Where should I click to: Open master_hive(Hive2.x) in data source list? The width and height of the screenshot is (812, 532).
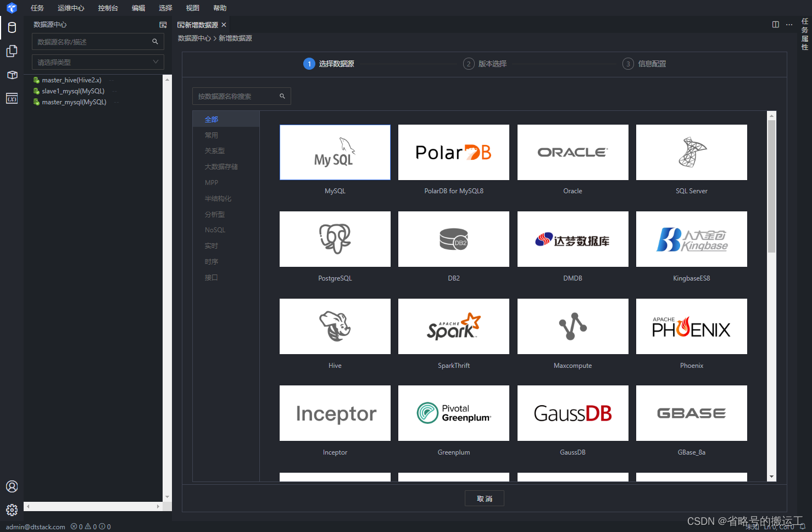pyautogui.click(x=71, y=80)
